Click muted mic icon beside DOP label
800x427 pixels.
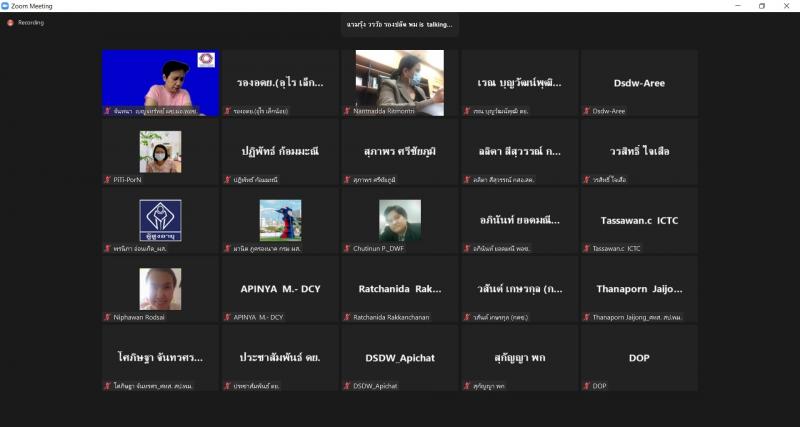(x=587, y=386)
